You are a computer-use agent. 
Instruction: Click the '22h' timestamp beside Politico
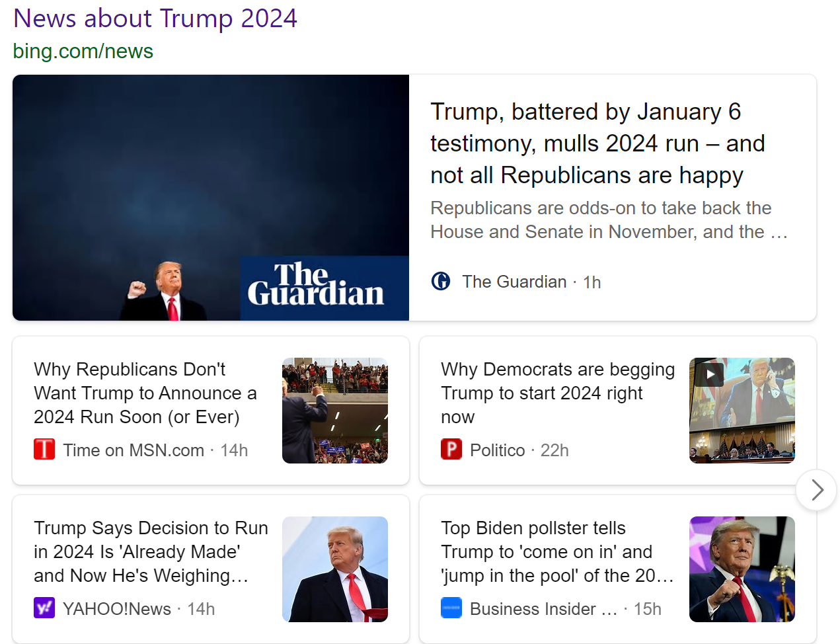[x=554, y=450]
